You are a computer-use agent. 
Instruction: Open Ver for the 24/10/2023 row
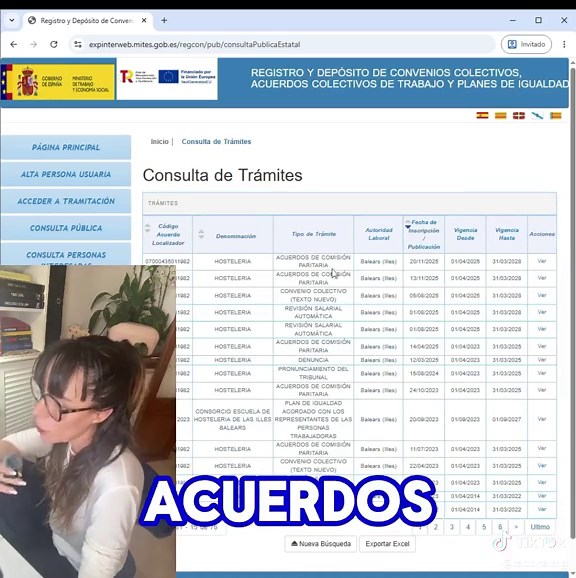[542, 390]
